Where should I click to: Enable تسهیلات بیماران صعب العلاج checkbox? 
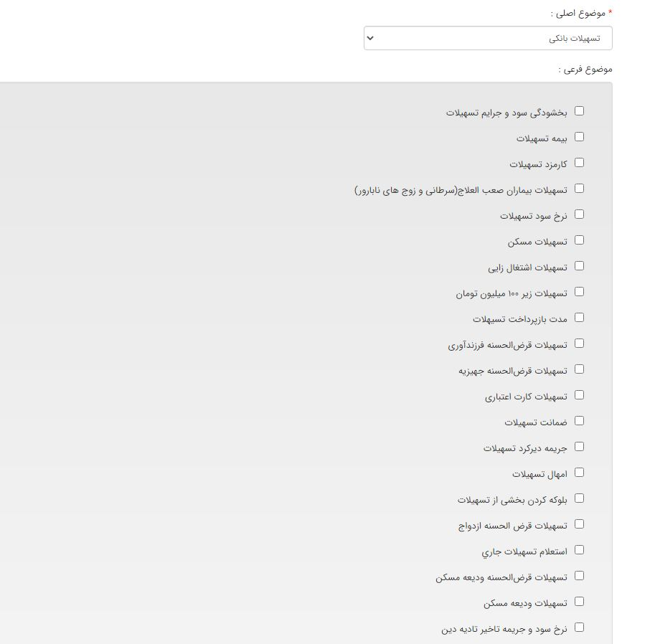[x=580, y=189]
